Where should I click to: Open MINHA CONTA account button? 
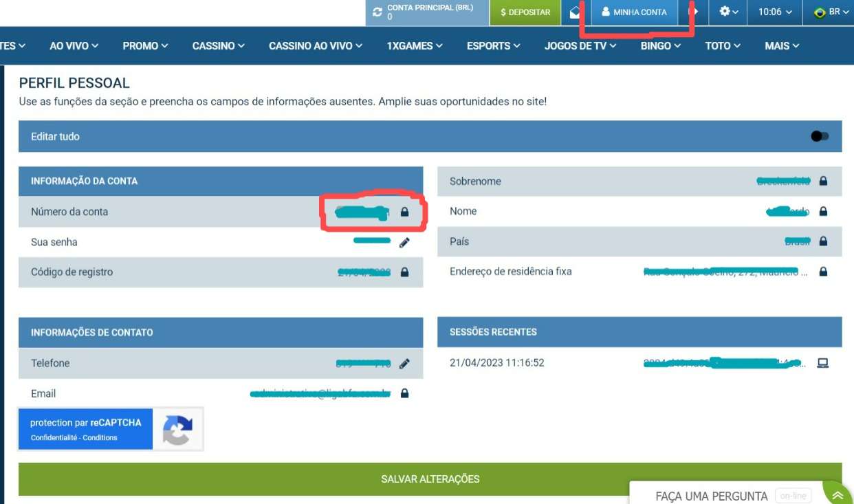(633, 12)
